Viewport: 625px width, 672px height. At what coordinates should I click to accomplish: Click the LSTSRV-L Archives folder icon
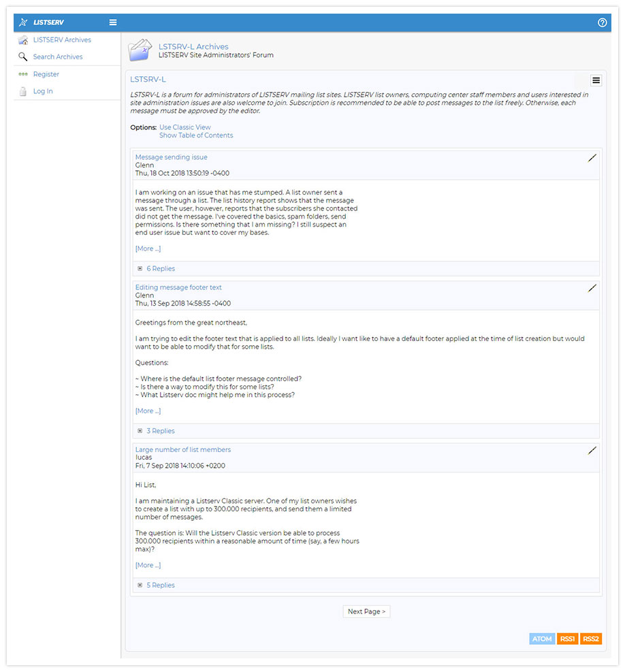pos(140,50)
